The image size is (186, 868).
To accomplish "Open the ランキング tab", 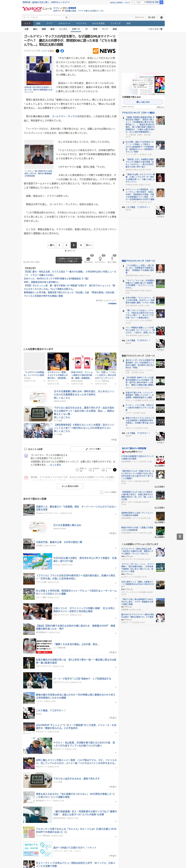I will (115, 24).
